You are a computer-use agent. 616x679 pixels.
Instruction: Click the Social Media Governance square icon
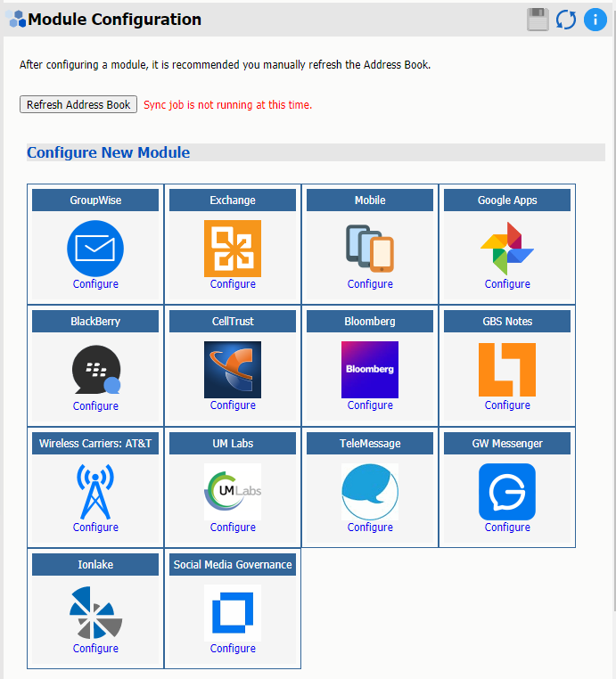coord(233,613)
